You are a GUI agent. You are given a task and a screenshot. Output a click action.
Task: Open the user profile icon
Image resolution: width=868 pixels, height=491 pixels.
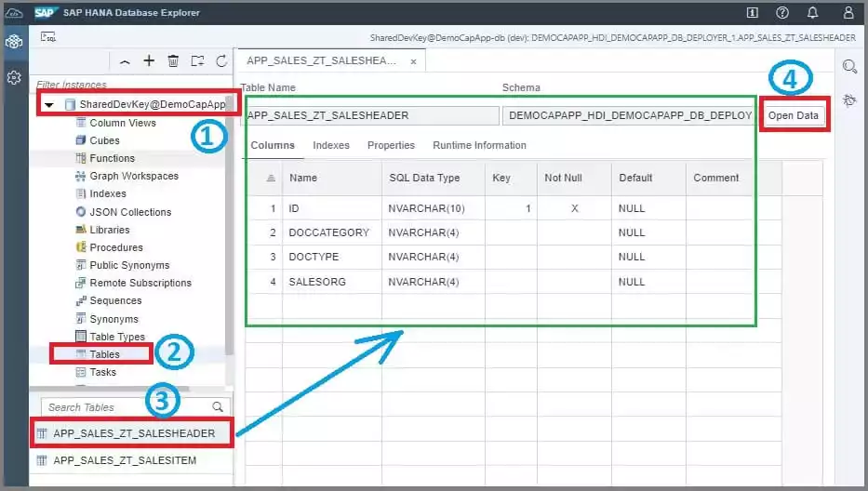coord(848,12)
